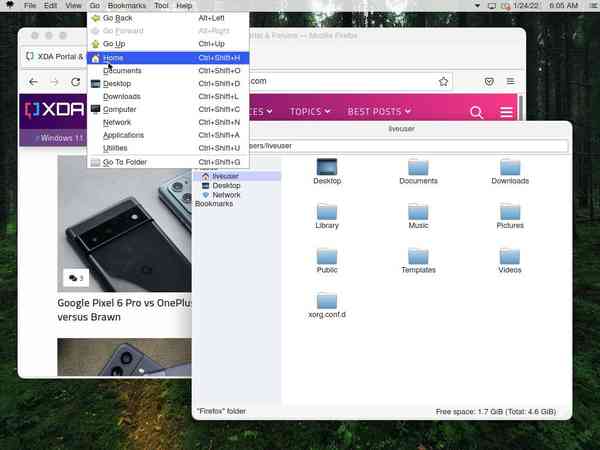The width and height of the screenshot is (600, 450).
Task: Open the Firefox hamburger application menu
Action: (510, 82)
